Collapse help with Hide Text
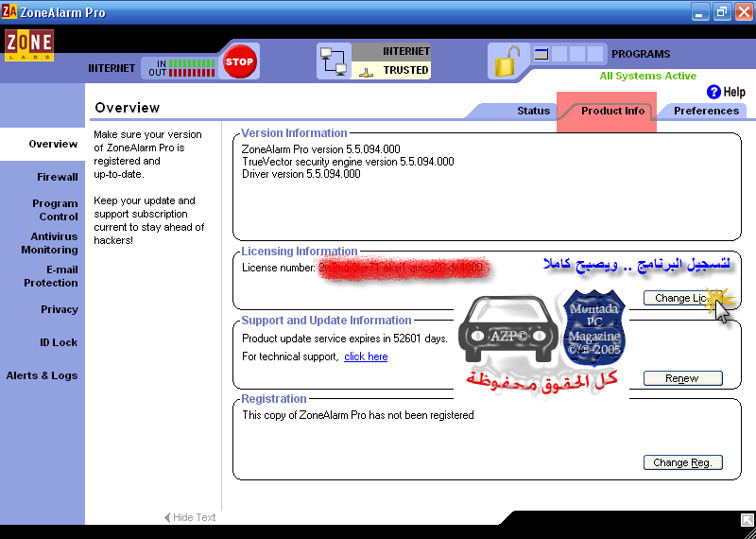This screenshot has width=756, height=539. point(190,517)
